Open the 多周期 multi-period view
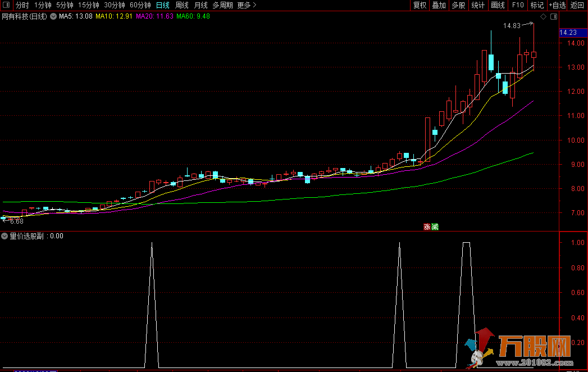Image resolution: width=588 pixels, height=372 pixels. coord(222,5)
